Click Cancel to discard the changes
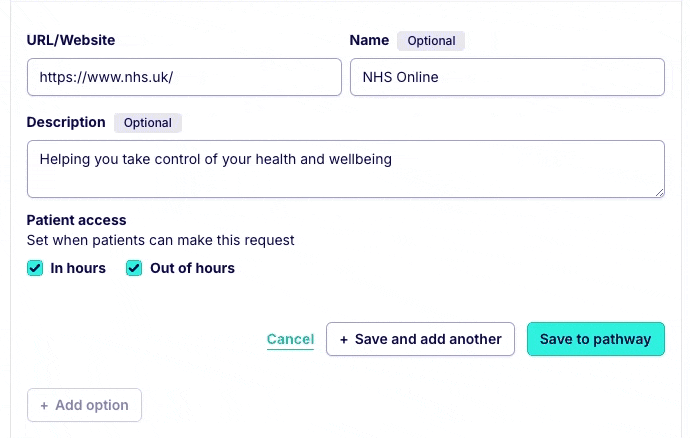The image size is (690, 438). click(290, 339)
